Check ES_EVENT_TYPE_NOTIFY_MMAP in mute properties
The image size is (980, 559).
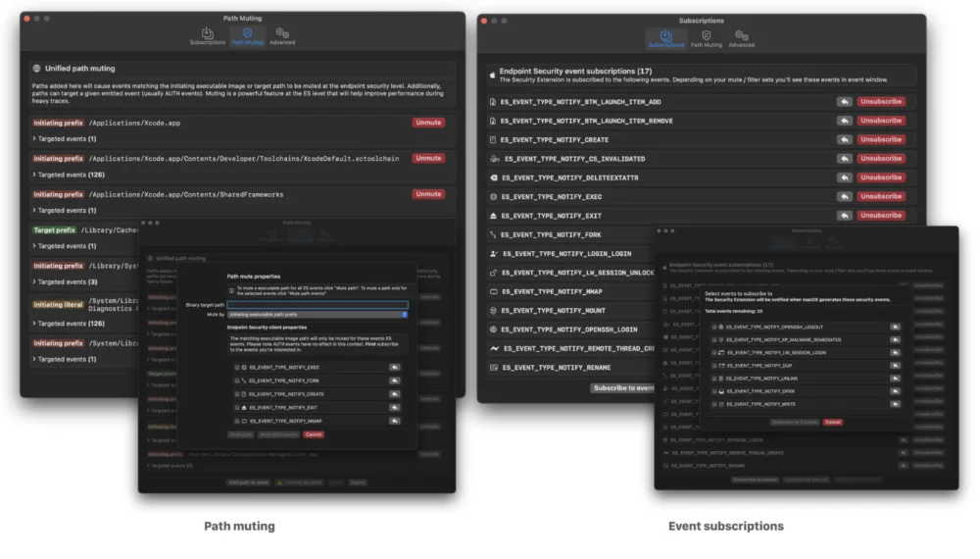coord(237,422)
